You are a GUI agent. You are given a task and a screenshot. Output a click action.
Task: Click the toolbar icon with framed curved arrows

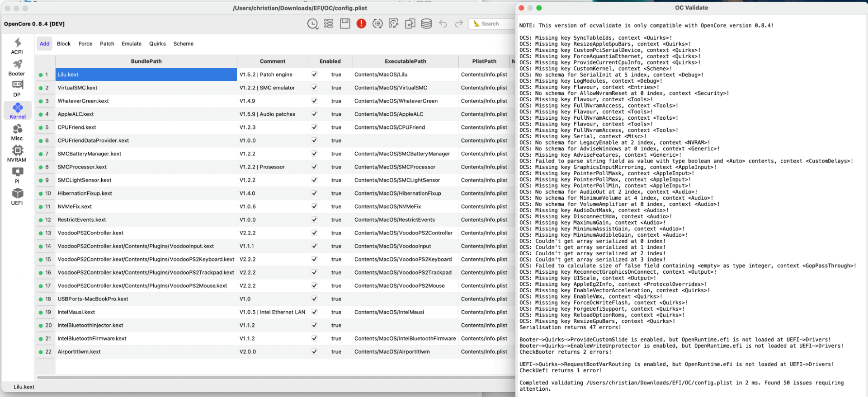coord(394,23)
